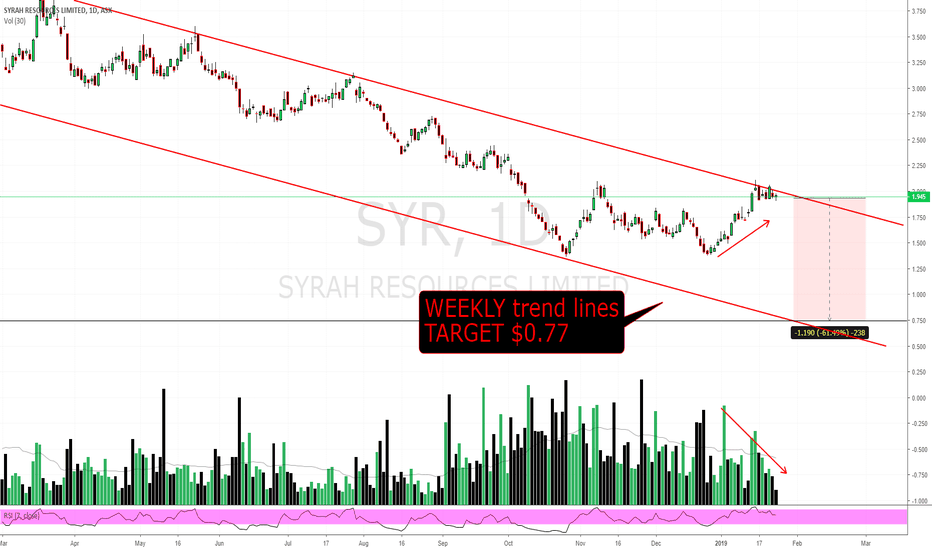Click the 2.500 price axis label

click(x=918, y=140)
